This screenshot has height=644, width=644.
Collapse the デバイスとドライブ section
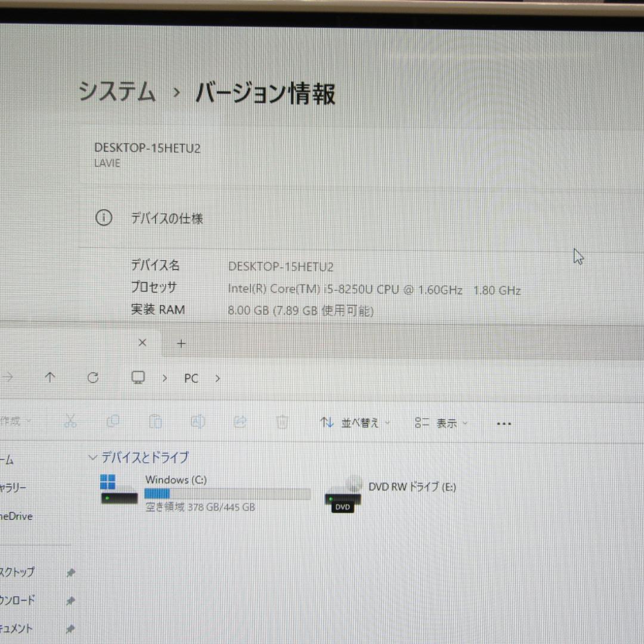(x=93, y=457)
